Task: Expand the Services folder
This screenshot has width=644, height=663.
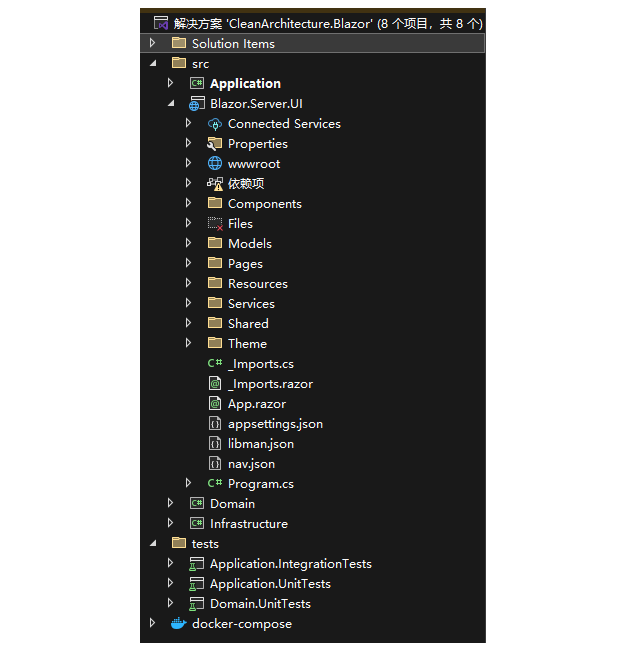Action: [189, 303]
